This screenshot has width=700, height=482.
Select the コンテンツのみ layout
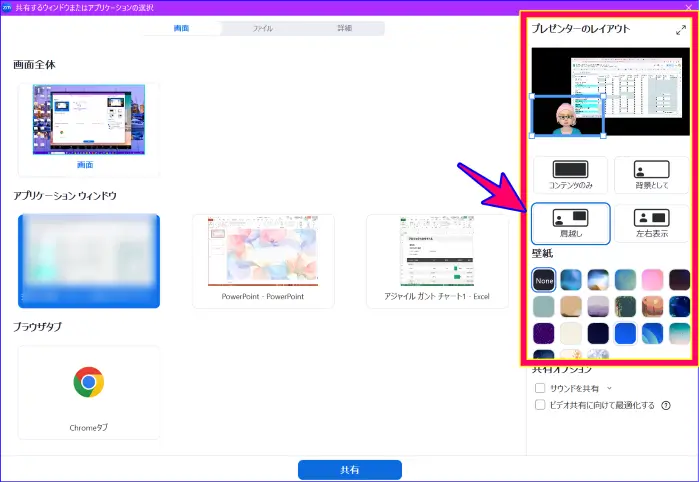[571, 176]
